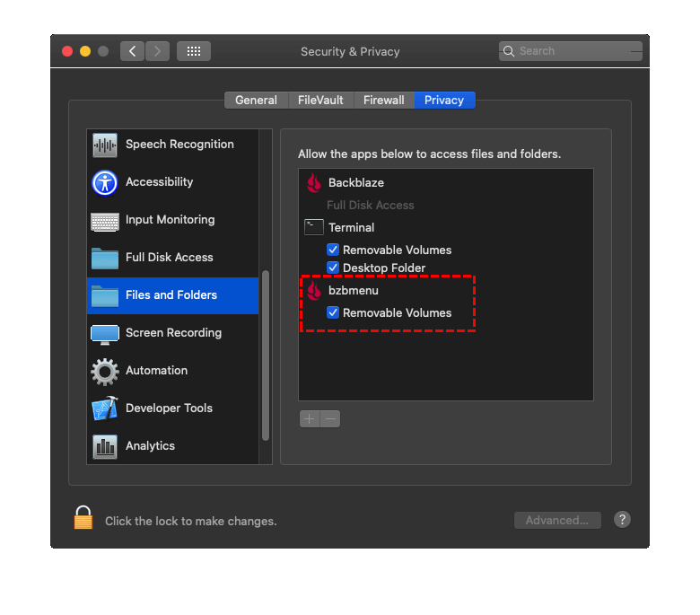Open the FileVault tab
The image size is (700, 615).
coord(320,100)
